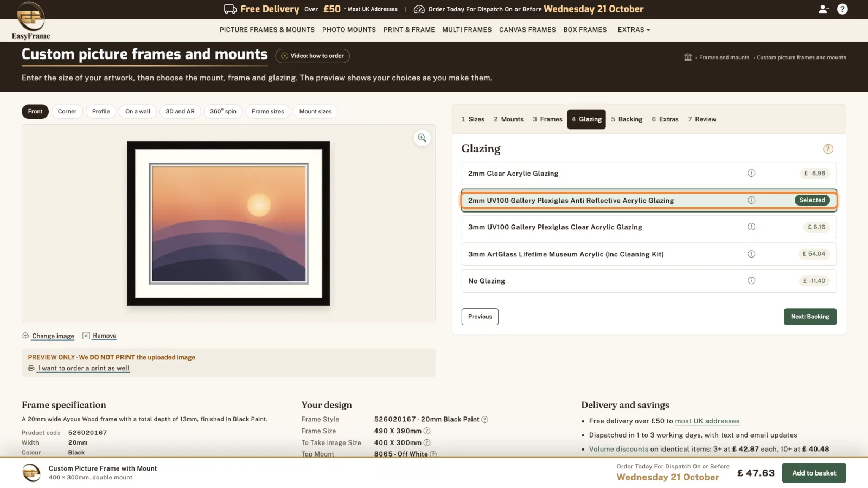This screenshot has width=868, height=488.
Task: Open the user account icon
Action: (x=824, y=9)
